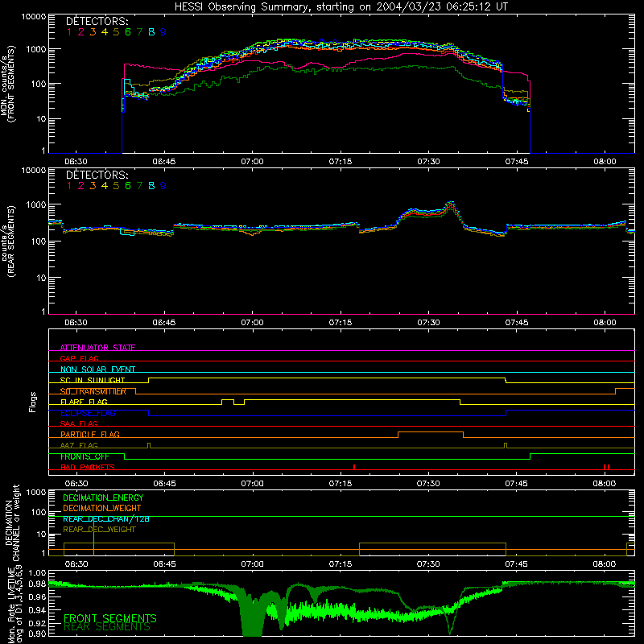Click the DECIMATION CHANNEL or weight axis label

(12, 522)
